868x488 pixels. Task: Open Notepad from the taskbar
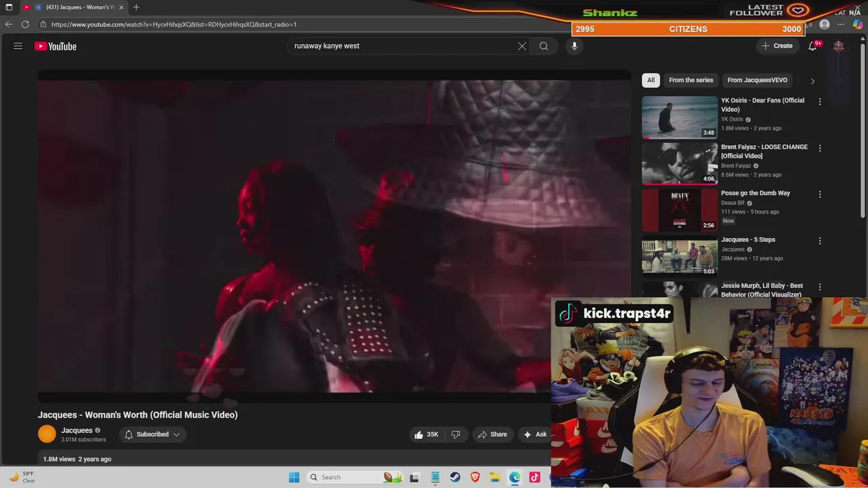435,477
